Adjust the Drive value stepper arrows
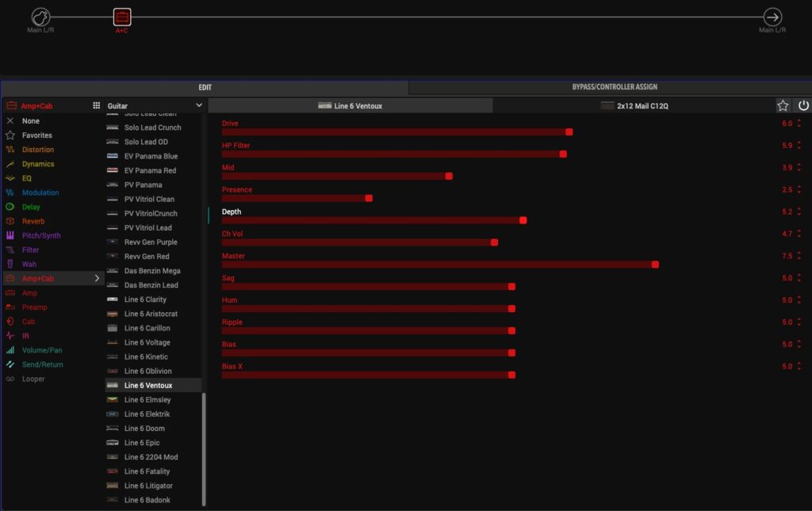Viewport: 812px width, 511px height. point(799,124)
